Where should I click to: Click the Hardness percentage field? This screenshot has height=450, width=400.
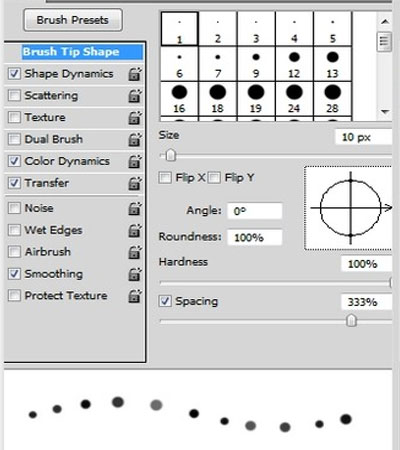tap(366, 264)
